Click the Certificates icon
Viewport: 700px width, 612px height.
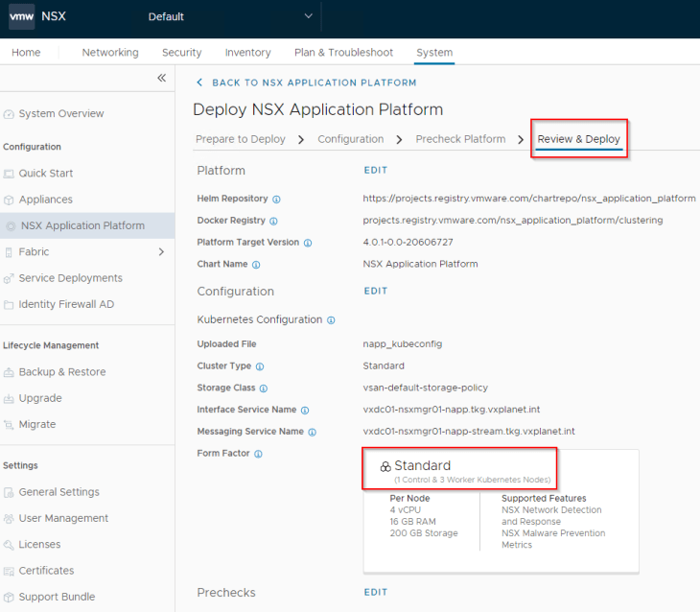tap(9, 571)
